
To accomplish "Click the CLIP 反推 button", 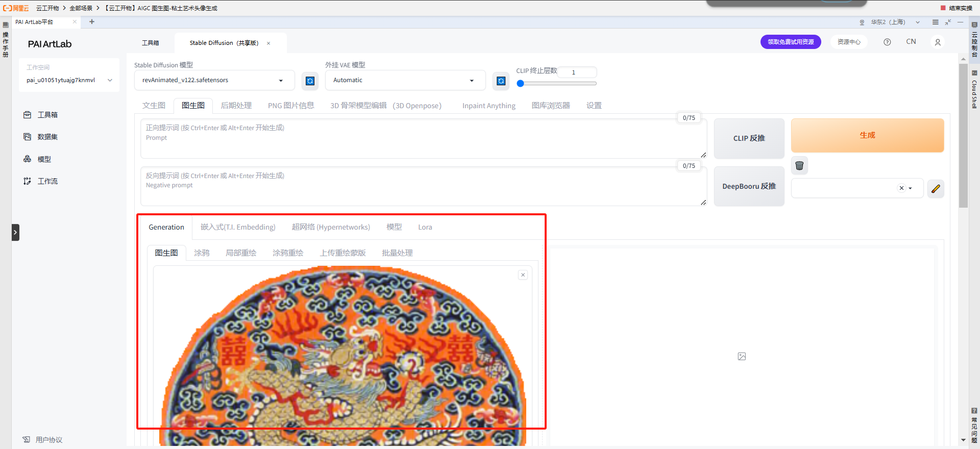I will [x=749, y=138].
